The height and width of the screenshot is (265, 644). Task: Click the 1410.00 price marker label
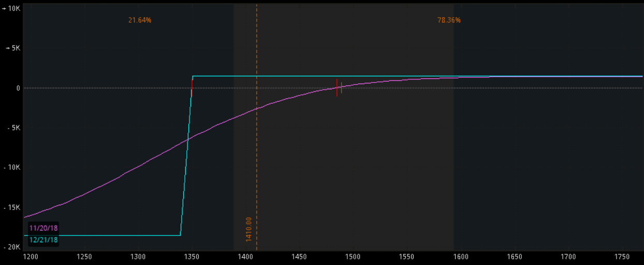click(x=248, y=229)
